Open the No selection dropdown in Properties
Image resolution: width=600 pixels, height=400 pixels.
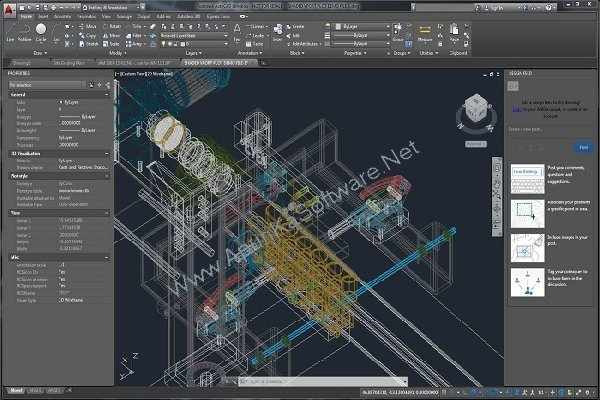[47, 85]
